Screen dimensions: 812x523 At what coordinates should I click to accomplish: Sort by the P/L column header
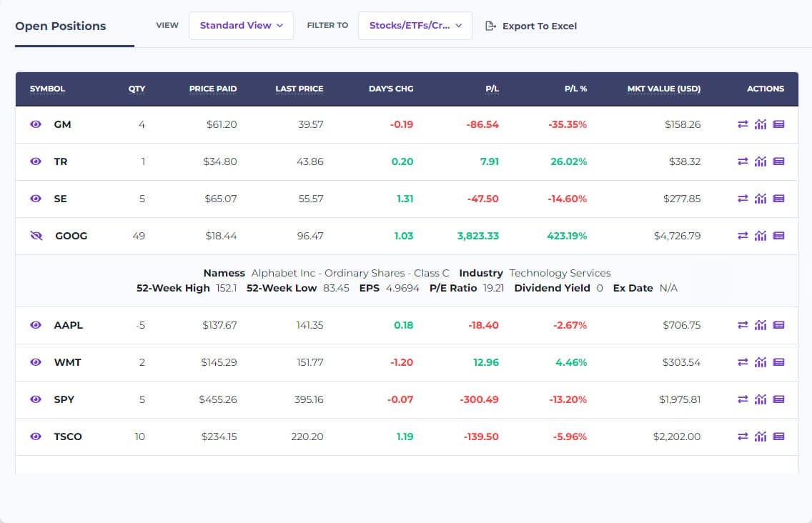[492, 89]
